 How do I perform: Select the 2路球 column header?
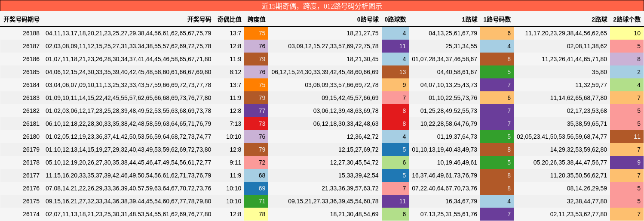(x=599, y=19)
